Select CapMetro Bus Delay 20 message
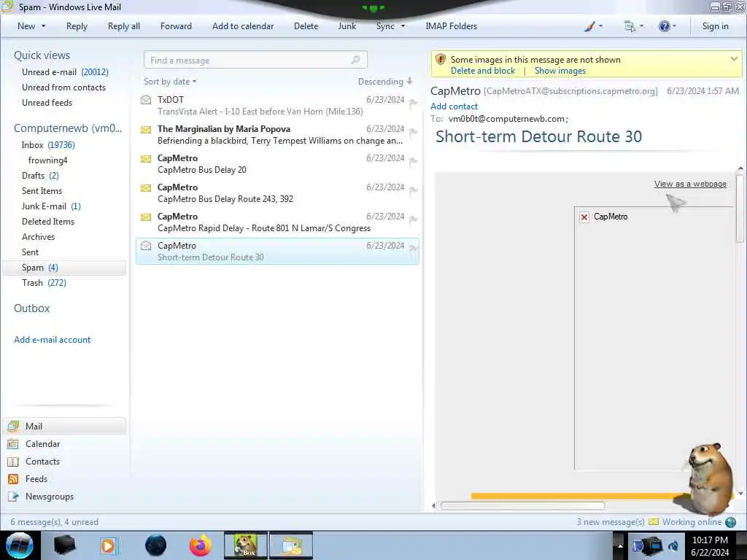This screenshot has width=747, height=560. pyautogui.click(x=277, y=163)
